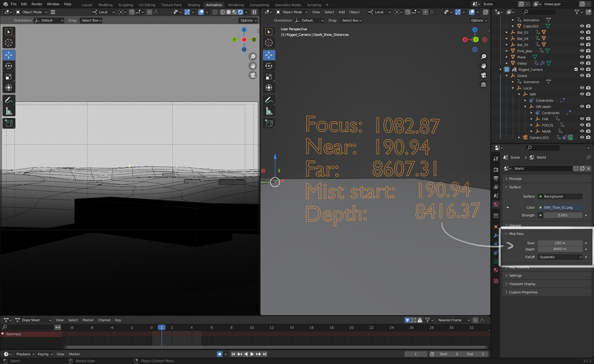Click Options button in right viewport header

[479, 21]
